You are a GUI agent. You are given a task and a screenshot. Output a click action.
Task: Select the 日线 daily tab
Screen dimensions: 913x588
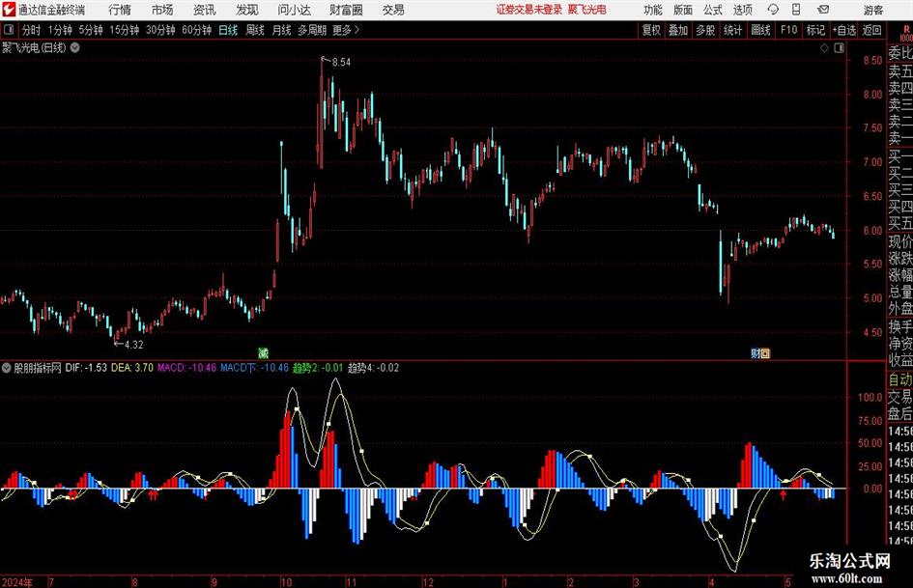pos(228,30)
